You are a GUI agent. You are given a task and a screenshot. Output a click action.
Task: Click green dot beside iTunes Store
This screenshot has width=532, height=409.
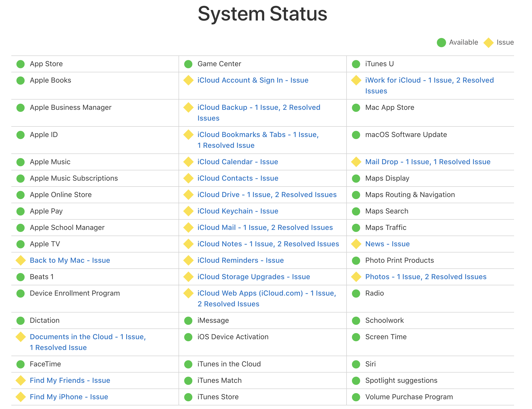point(188,397)
